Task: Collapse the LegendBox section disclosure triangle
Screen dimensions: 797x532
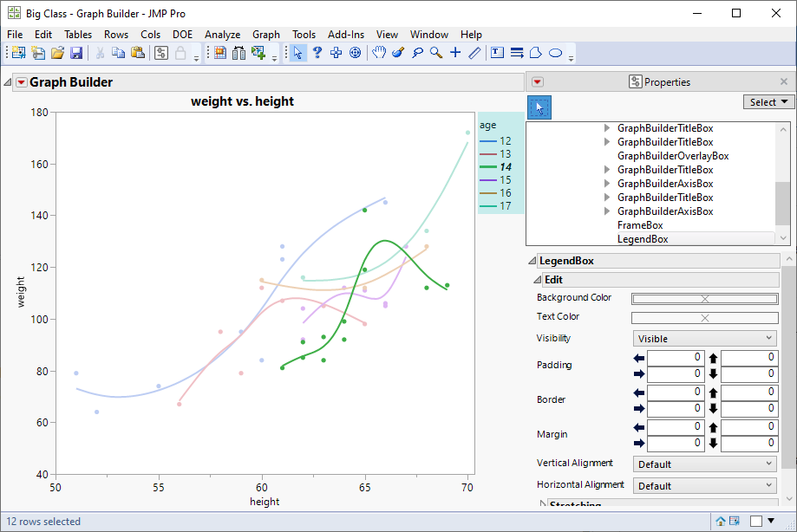Action: point(532,261)
